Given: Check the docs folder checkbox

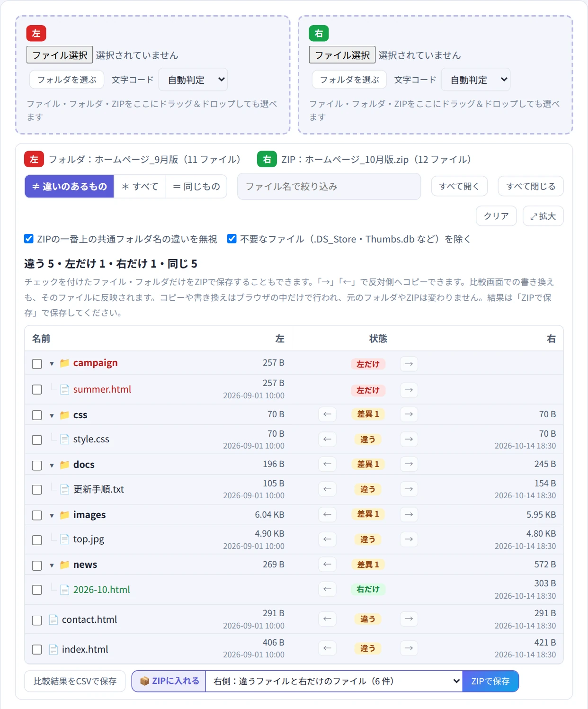Looking at the screenshot, I should click(x=37, y=466).
